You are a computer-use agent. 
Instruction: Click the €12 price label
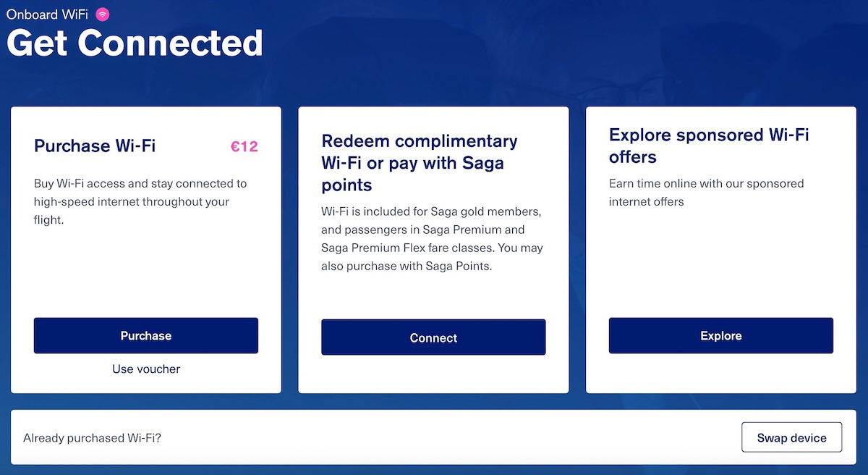tap(244, 146)
